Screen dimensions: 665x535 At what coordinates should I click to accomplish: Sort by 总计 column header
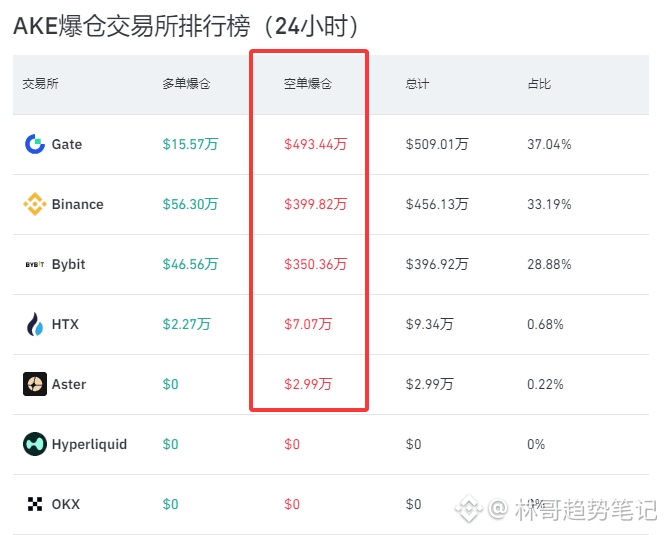coord(417,84)
